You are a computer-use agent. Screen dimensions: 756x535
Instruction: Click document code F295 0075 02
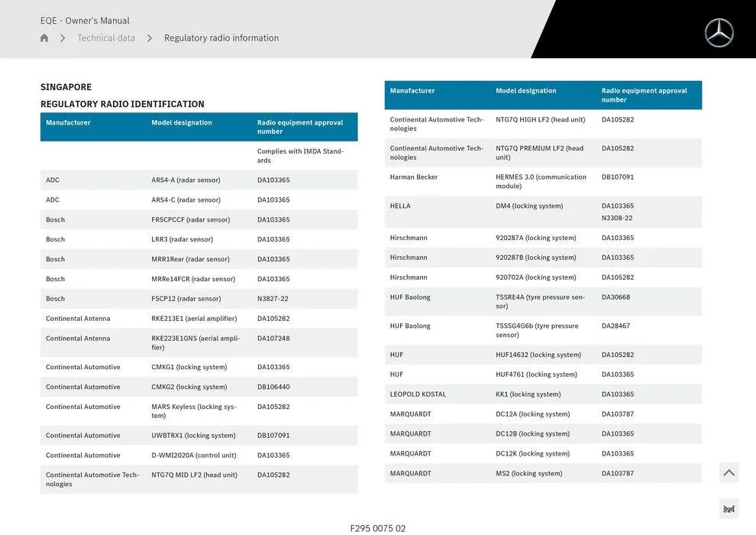tap(378, 528)
